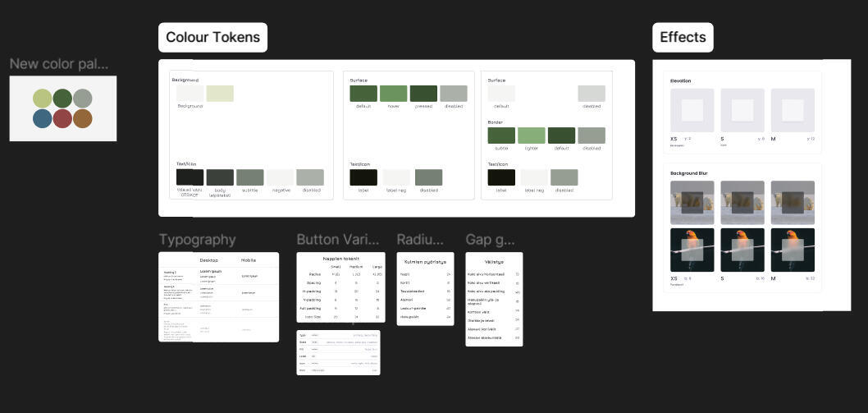Click the Napplen tokenit table title
Screen dimensions: 868x413
coord(341,259)
